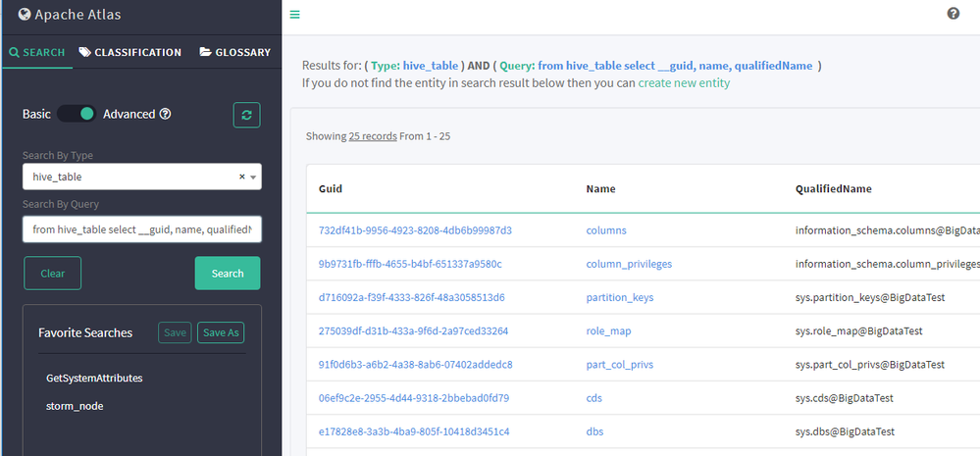The width and height of the screenshot is (980, 456).
Task: Open the create new entity link
Action: pos(684,82)
